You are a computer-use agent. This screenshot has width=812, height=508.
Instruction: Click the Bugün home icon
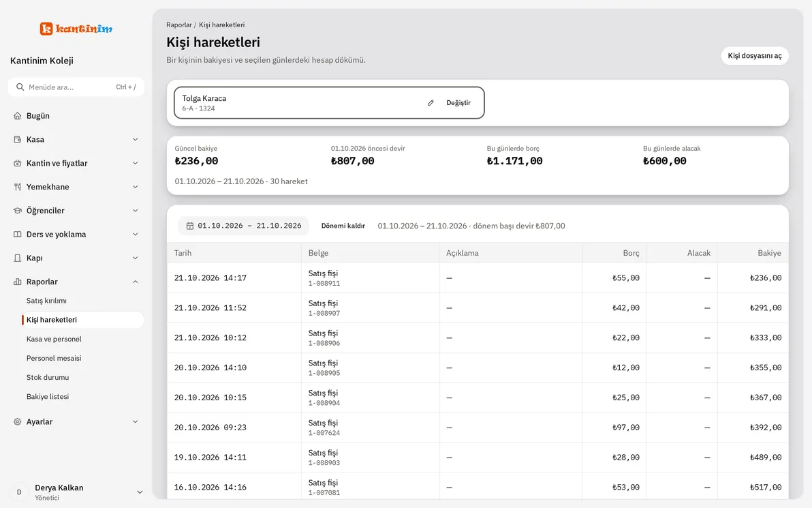click(x=18, y=116)
